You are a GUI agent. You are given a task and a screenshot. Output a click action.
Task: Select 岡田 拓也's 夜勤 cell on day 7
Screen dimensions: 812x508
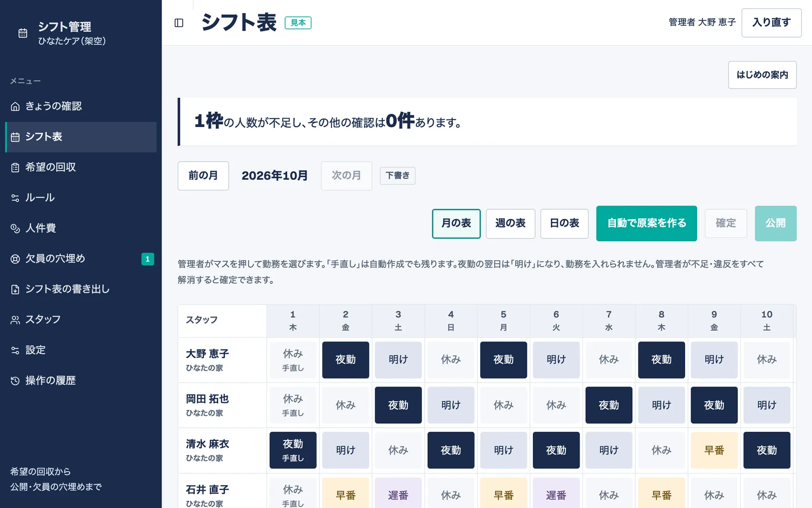click(x=609, y=405)
